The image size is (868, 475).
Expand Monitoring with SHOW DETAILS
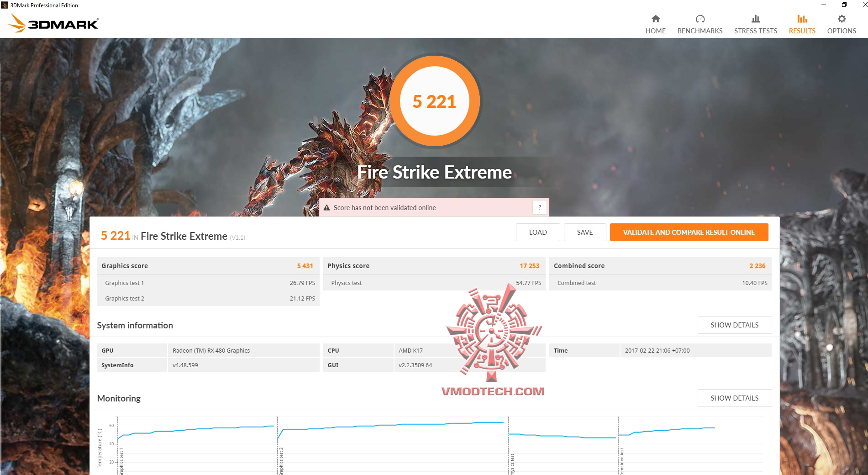[x=734, y=398]
